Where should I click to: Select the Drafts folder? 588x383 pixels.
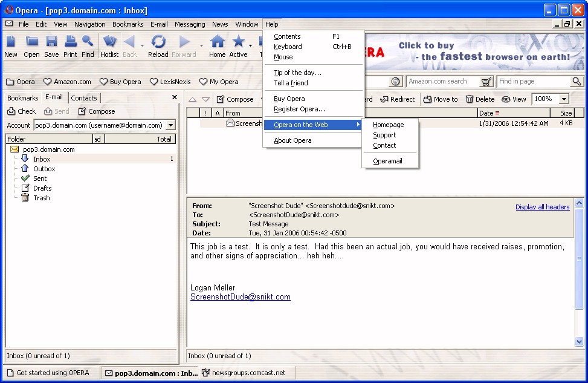click(x=42, y=188)
